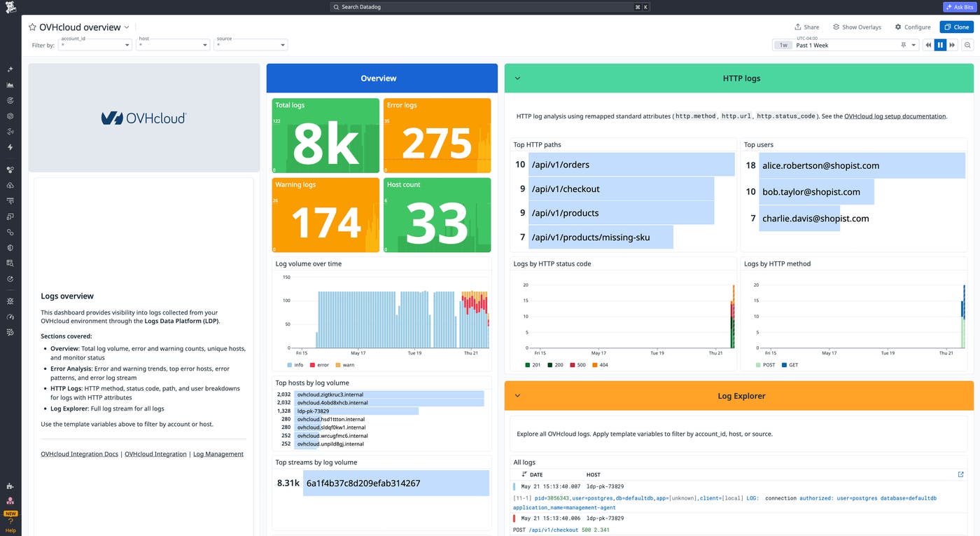Click the pin icon in the time picker
This screenshot has width=980, height=536.
tap(904, 45)
